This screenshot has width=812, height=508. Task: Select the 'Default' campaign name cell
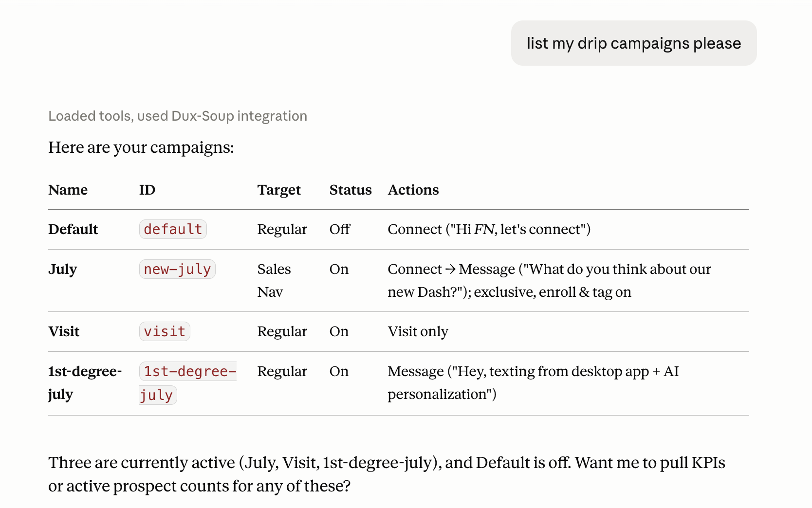tap(73, 229)
